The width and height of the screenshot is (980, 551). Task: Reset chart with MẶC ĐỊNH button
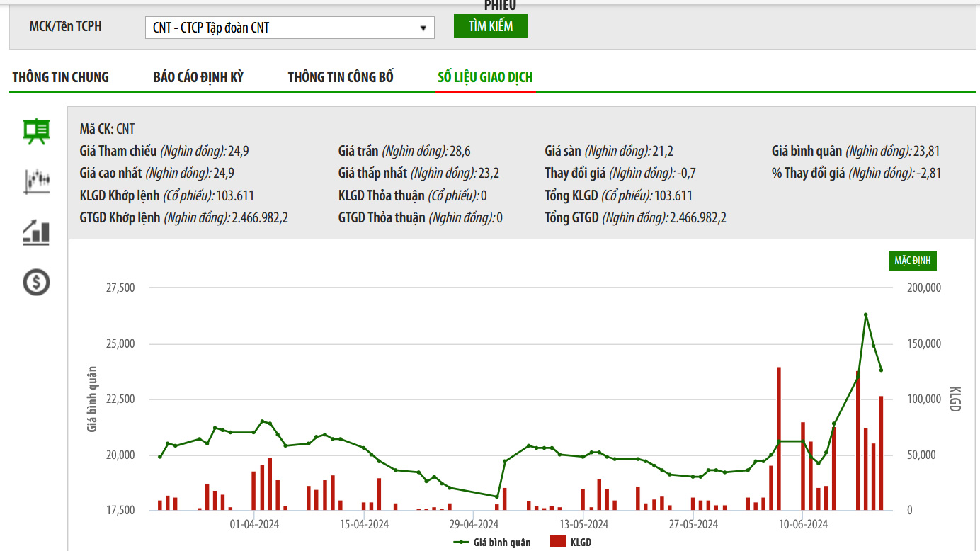[x=912, y=261]
